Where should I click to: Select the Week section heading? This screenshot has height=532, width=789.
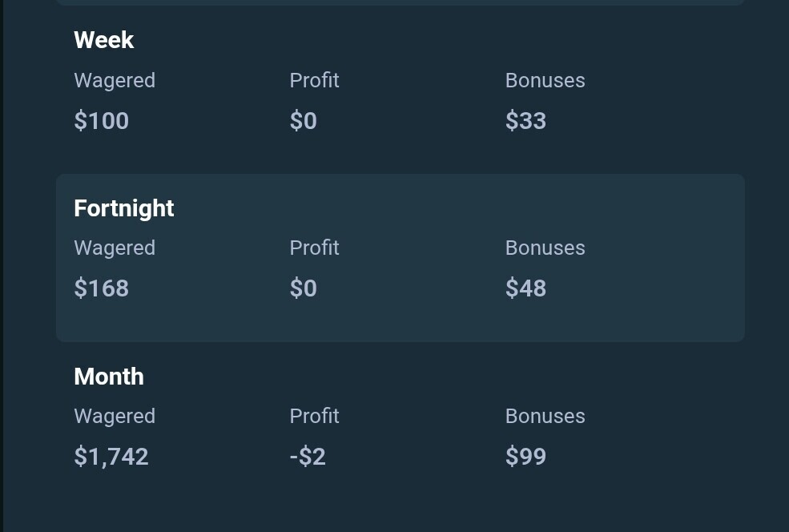[103, 40]
